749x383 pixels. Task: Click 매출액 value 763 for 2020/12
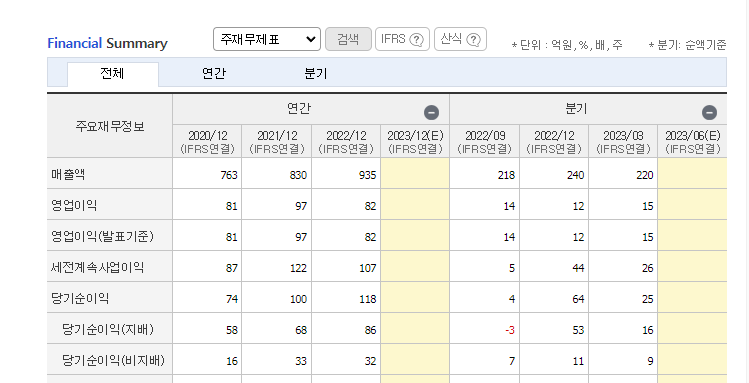pyautogui.click(x=229, y=175)
